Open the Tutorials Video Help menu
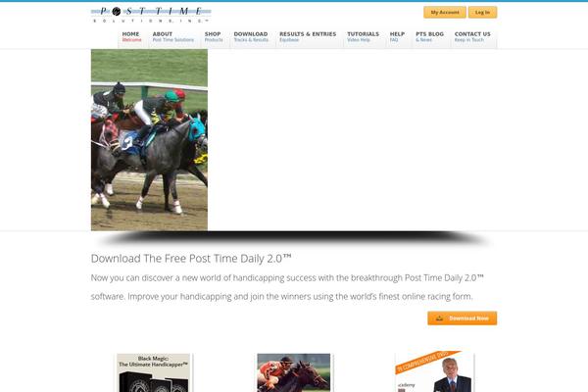The width and height of the screenshot is (588, 392). (364, 37)
